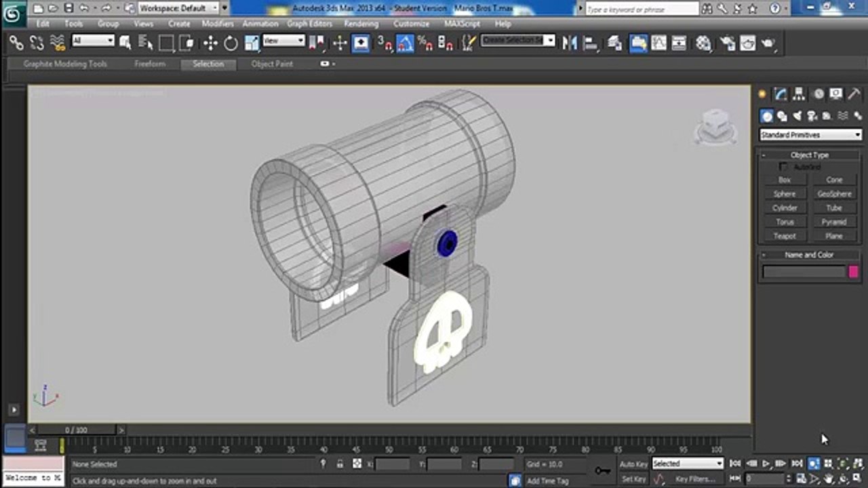Toggle Absolute/Offset transform type-in mode
868x488 pixels.
(357, 464)
